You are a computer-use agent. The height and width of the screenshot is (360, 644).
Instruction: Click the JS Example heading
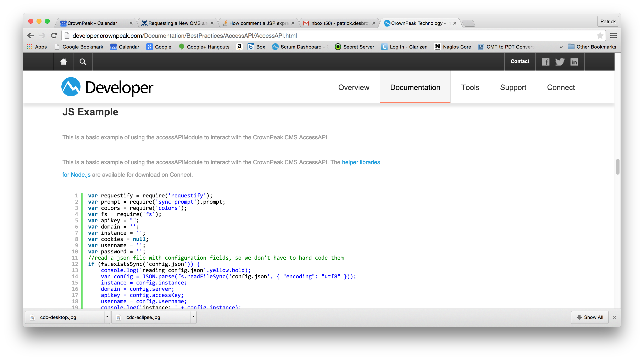pos(90,112)
